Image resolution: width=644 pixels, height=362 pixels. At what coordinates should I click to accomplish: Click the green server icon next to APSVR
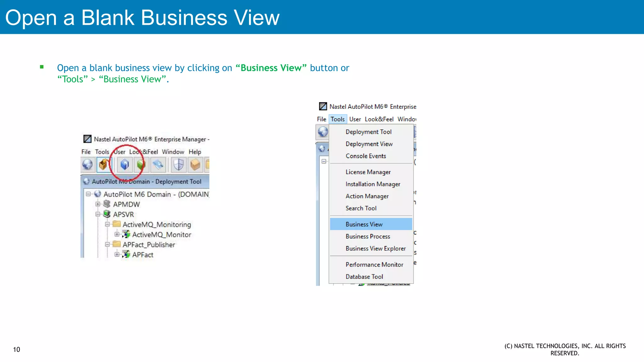pyautogui.click(x=107, y=214)
